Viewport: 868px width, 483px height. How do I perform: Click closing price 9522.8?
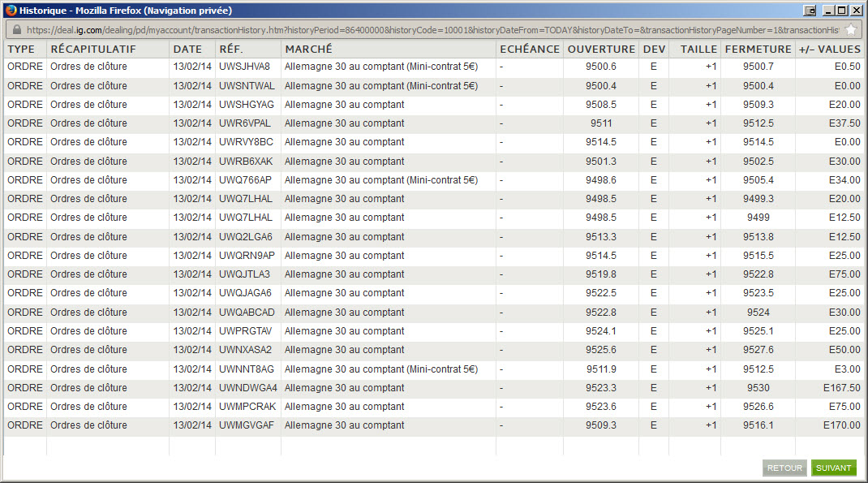758,274
